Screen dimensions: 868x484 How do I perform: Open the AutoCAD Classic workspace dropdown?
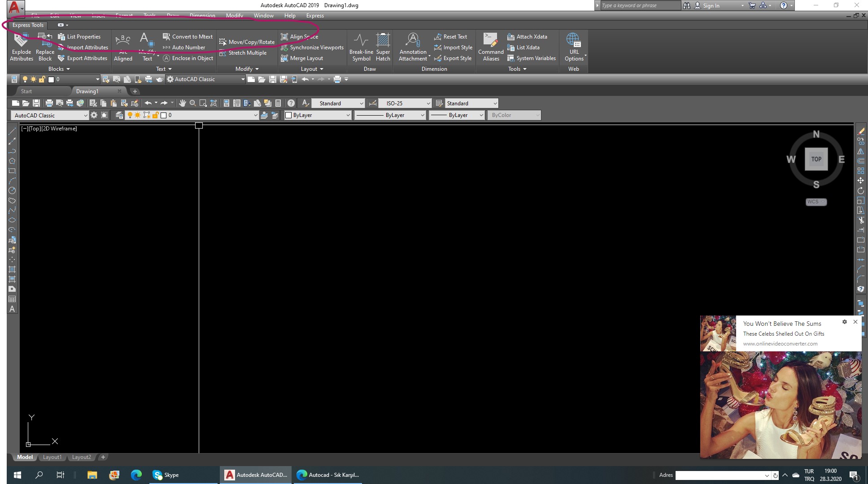pos(50,115)
